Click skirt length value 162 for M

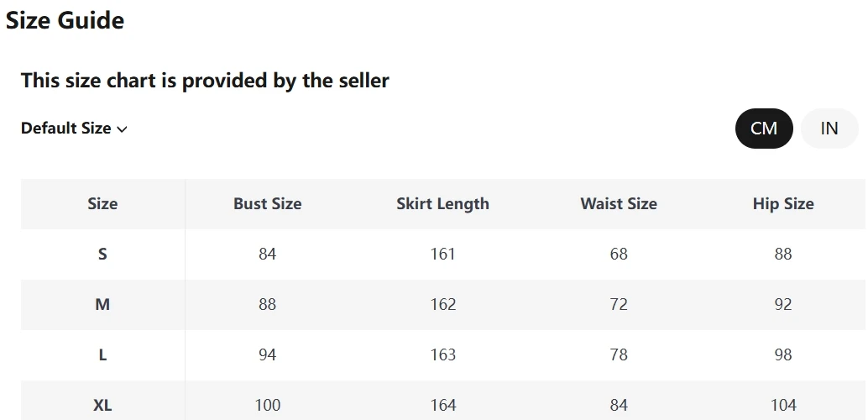[442, 304]
